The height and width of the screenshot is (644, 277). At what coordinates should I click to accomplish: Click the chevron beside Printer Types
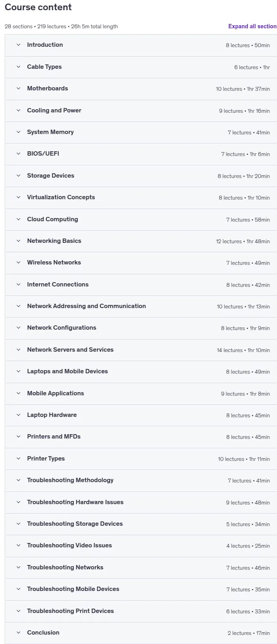pos(18,459)
